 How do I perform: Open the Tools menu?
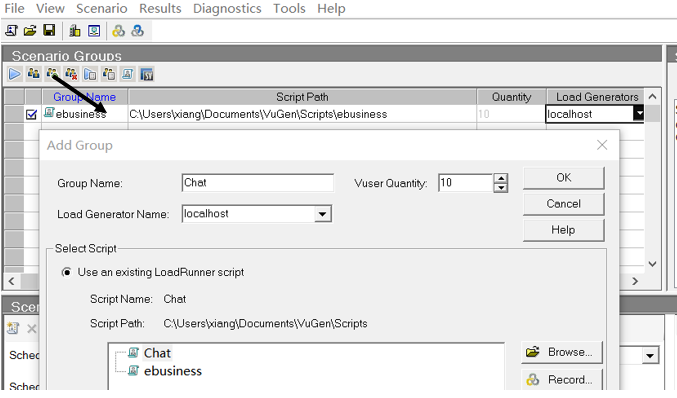pos(289,9)
